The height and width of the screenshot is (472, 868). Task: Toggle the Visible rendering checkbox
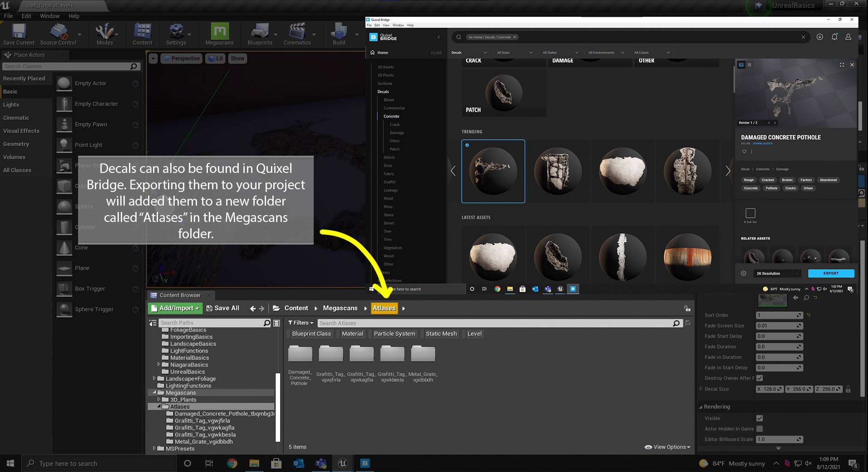click(x=759, y=418)
